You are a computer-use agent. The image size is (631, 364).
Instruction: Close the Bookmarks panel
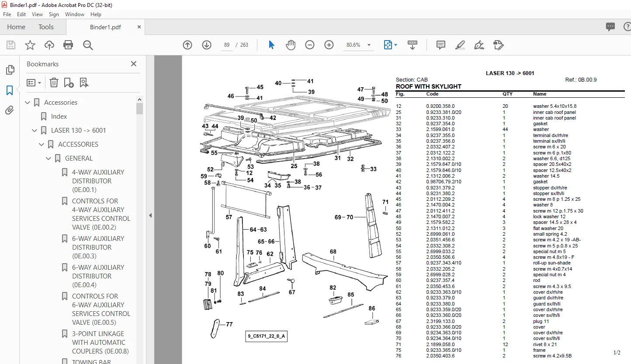tap(134, 64)
